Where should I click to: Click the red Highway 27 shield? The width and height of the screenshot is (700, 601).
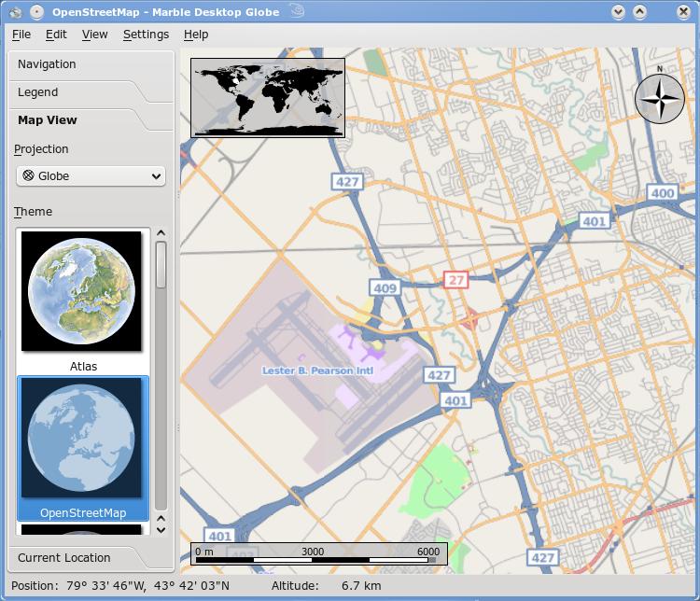click(455, 280)
